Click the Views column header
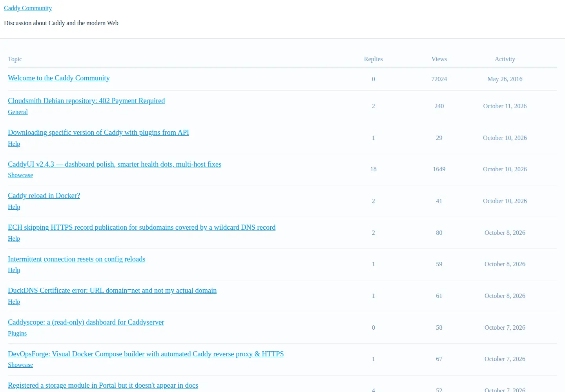The image size is (565, 392). (439, 59)
